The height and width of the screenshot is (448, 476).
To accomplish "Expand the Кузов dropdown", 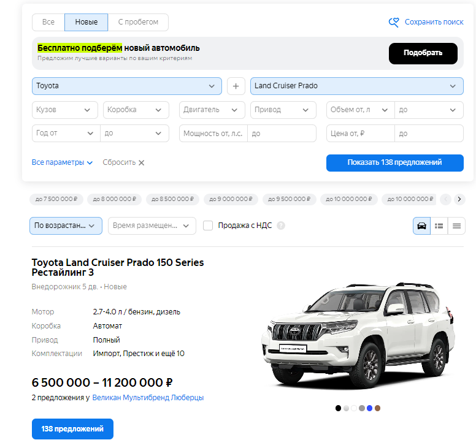I will click(65, 110).
